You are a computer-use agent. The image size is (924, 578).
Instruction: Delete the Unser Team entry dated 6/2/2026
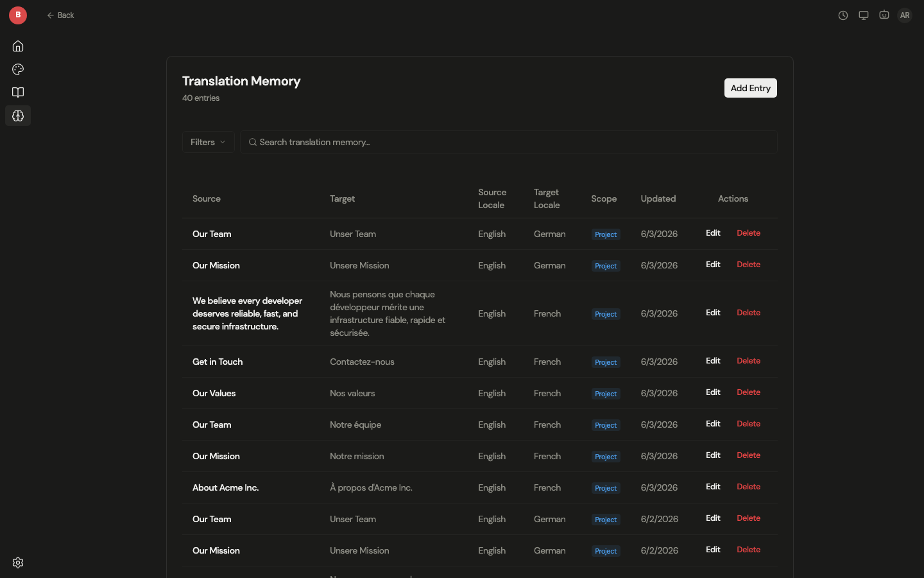(748, 518)
